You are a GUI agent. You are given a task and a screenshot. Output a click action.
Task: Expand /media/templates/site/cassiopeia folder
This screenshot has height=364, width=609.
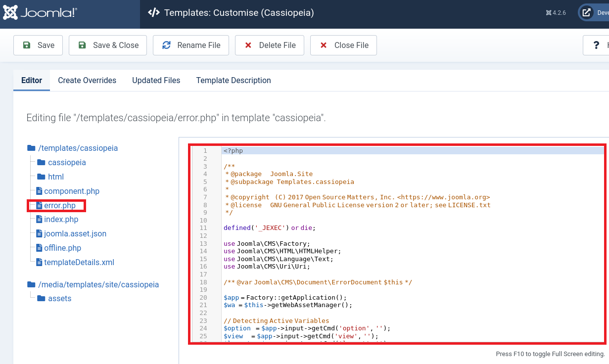click(98, 284)
